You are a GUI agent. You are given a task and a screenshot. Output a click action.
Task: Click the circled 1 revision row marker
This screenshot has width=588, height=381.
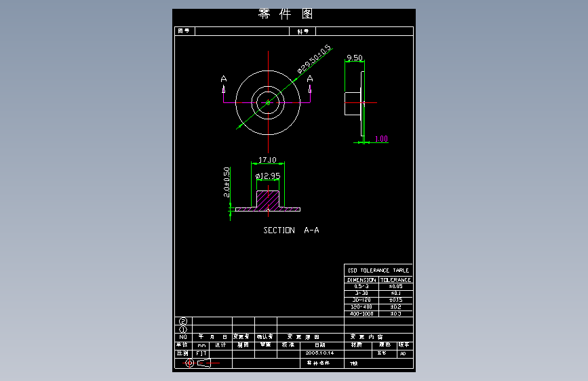183,329
